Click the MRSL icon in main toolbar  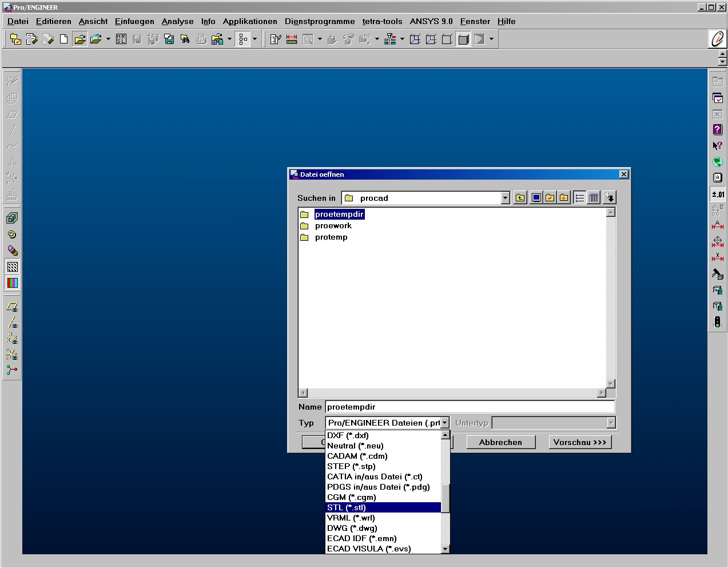(121, 39)
